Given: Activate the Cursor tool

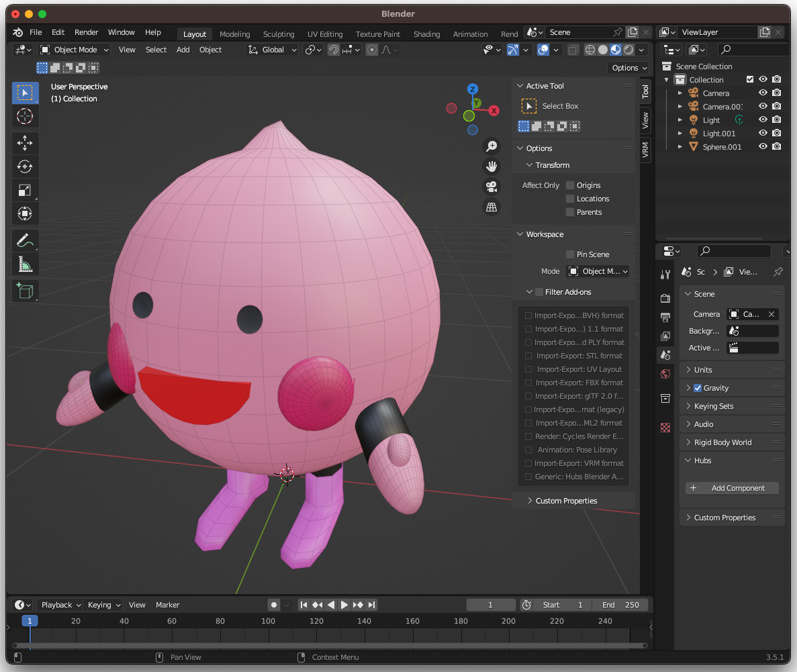Looking at the screenshot, I should [x=25, y=116].
